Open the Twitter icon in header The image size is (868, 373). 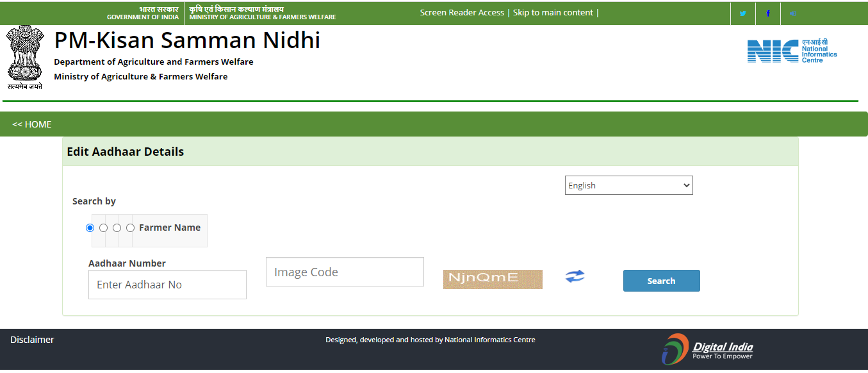(743, 13)
